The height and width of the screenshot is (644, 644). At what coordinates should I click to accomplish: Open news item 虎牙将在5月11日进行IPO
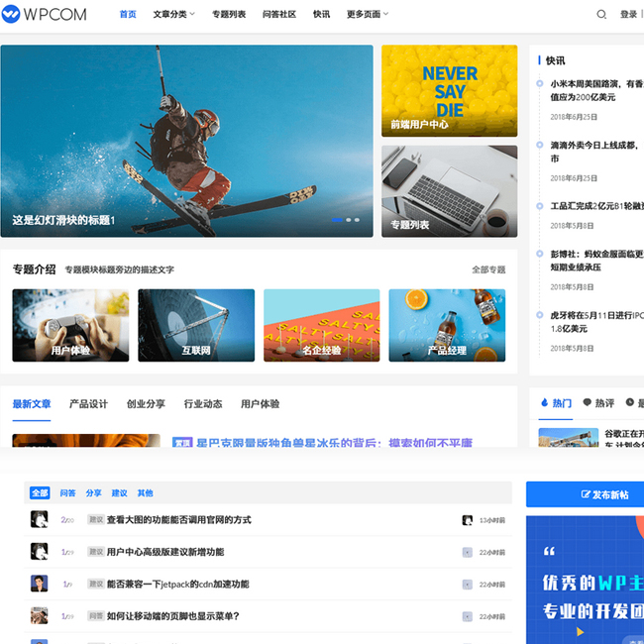pyautogui.click(x=596, y=322)
